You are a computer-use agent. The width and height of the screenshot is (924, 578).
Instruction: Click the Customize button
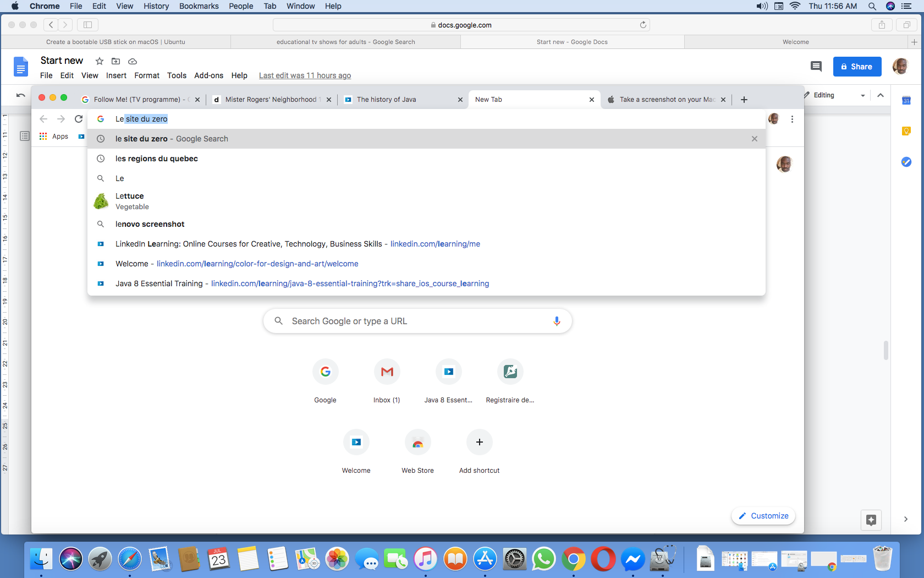763,516
